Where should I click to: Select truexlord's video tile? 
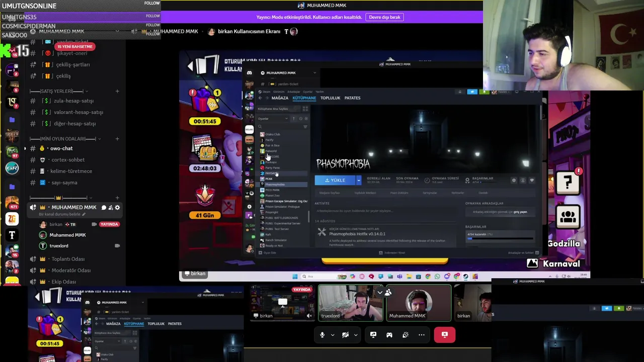[351, 303]
